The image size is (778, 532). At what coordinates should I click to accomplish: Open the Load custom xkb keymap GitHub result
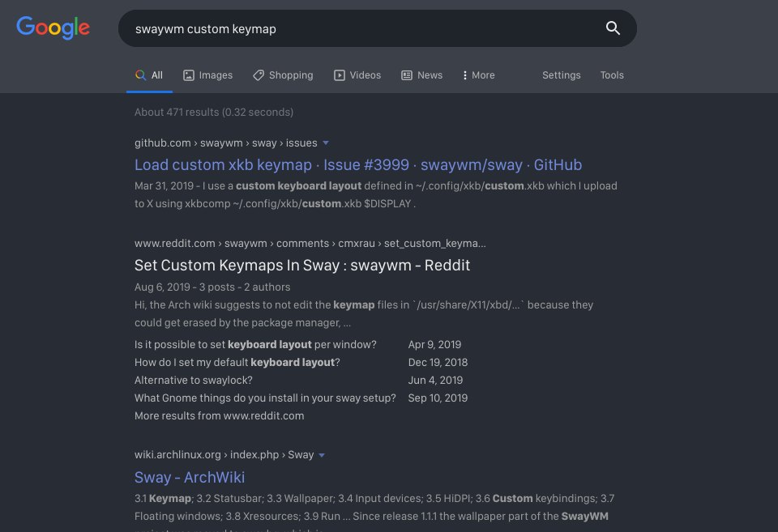click(x=358, y=164)
